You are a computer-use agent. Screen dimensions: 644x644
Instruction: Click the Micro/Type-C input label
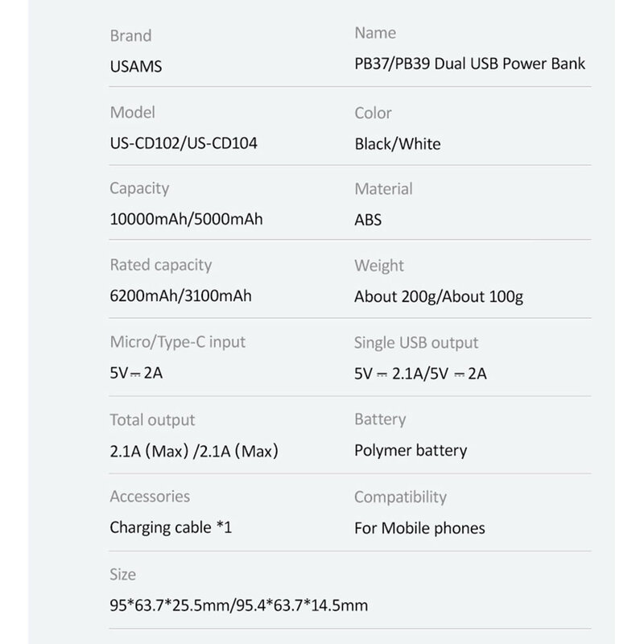(x=177, y=342)
